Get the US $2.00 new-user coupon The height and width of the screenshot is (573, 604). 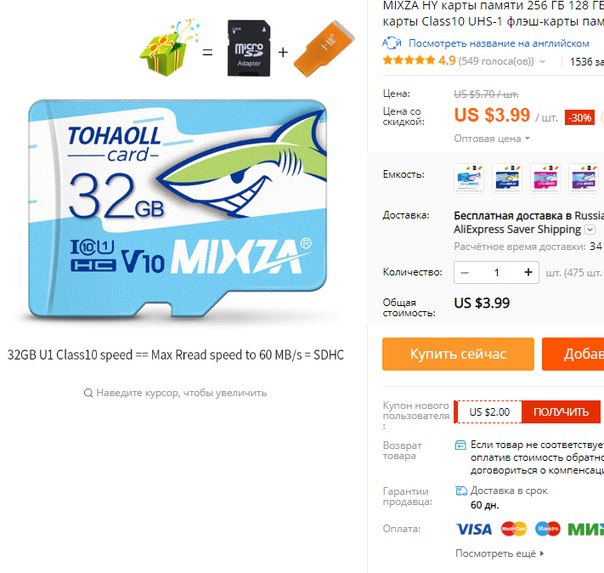(561, 412)
